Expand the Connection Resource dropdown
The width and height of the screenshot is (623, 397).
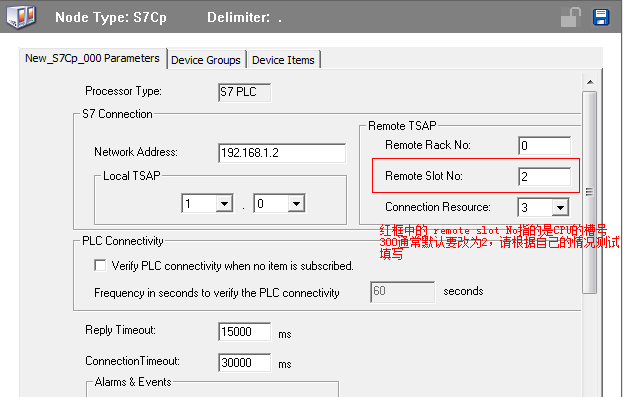[560, 207]
